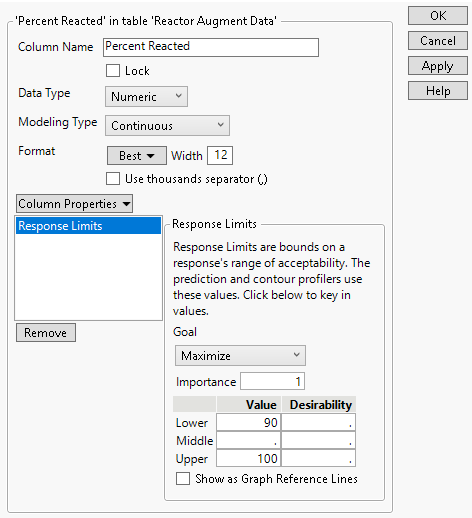This screenshot has width=472, height=518.
Task: Click the Importance label
Action: pyautogui.click(x=206, y=382)
